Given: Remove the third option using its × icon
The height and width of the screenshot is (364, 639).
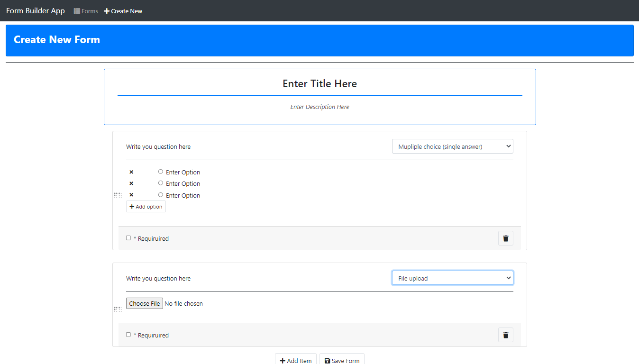Looking at the screenshot, I should coord(131,195).
